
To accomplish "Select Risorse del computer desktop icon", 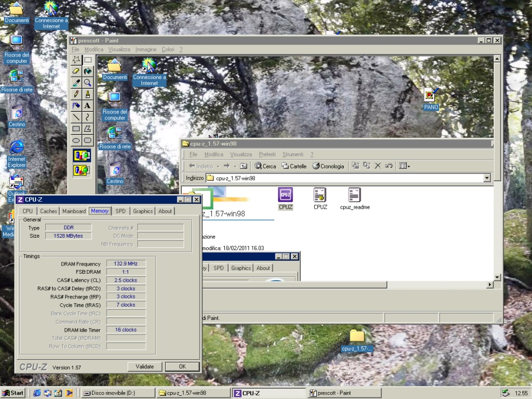I will pos(16,49).
